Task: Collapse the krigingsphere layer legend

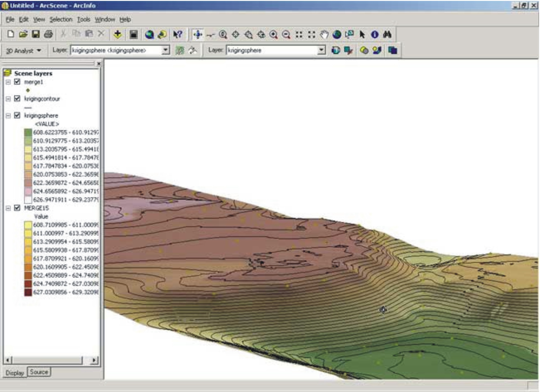Action: [x=8, y=115]
